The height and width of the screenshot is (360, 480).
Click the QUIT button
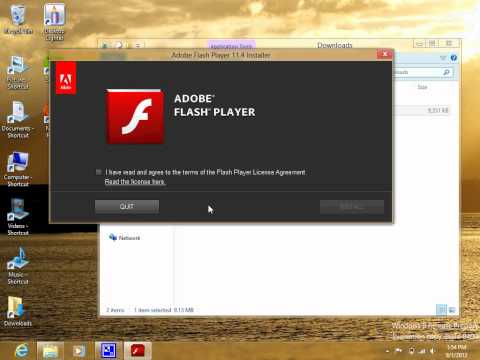tap(127, 206)
